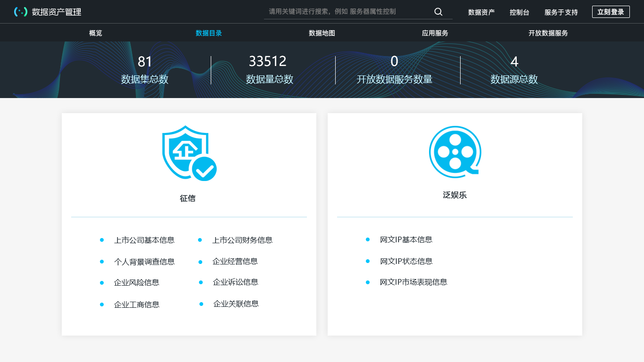Switch to the 概览 tab

click(x=96, y=33)
